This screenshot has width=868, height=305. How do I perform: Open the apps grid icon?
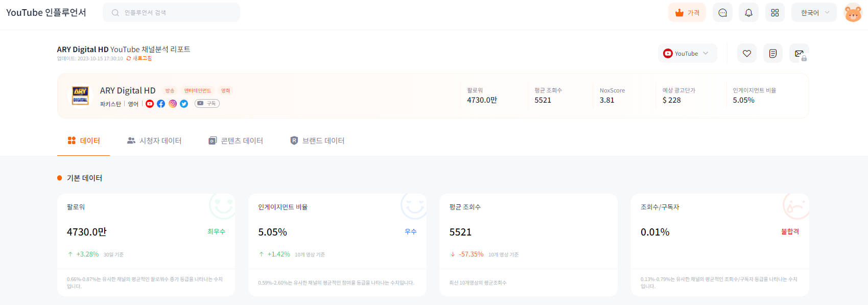tap(775, 12)
